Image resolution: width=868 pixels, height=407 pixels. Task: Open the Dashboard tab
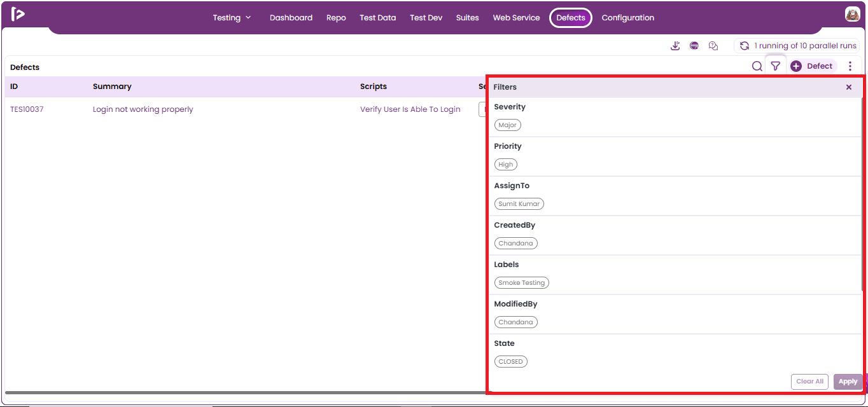click(291, 18)
